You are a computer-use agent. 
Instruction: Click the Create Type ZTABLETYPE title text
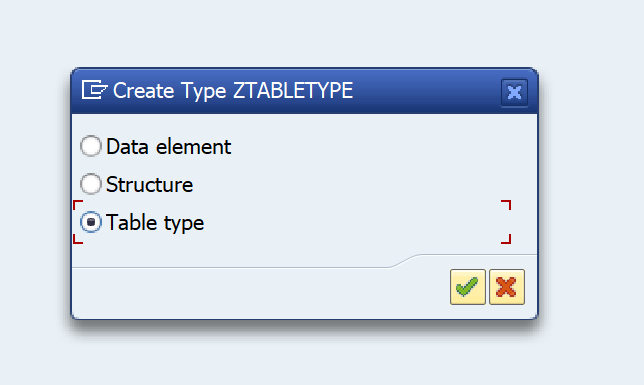(233, 90)
